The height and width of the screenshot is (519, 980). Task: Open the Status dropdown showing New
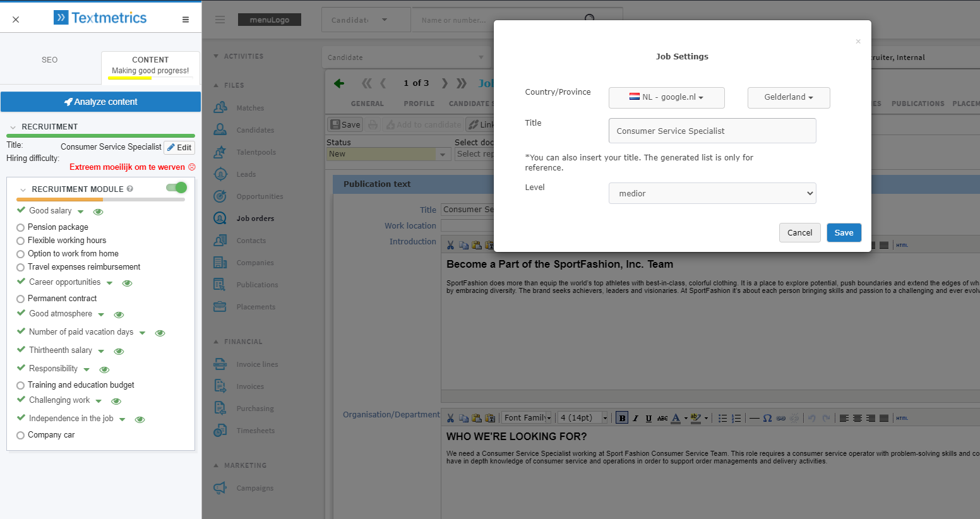(x=388, y=153)
